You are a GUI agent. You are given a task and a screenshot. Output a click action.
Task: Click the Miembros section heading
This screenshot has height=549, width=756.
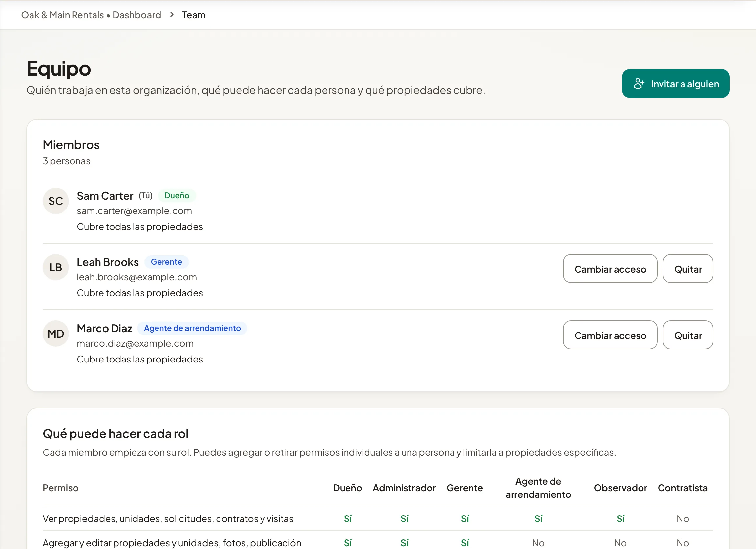pyautogui.click(x=71, y=145)
